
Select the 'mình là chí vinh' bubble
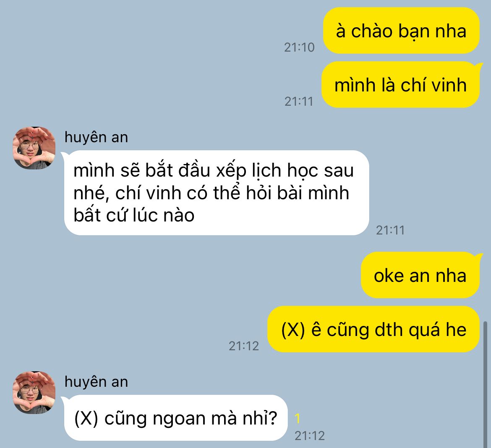400,85
